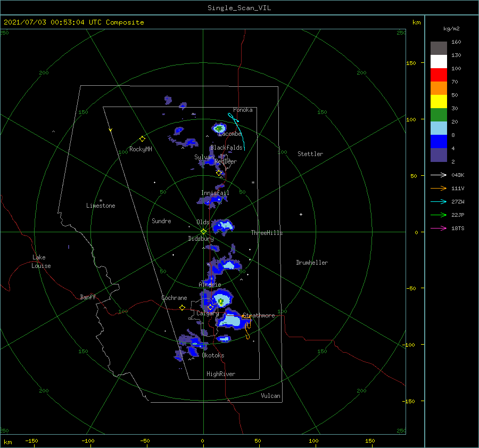Click the Strathmore town label

click(259, 315)
